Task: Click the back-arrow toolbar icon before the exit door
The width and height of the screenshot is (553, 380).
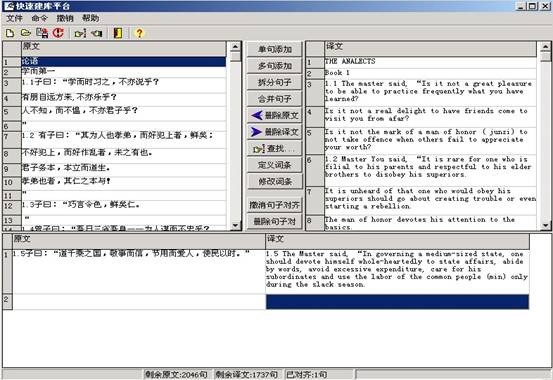Action: 97,34
